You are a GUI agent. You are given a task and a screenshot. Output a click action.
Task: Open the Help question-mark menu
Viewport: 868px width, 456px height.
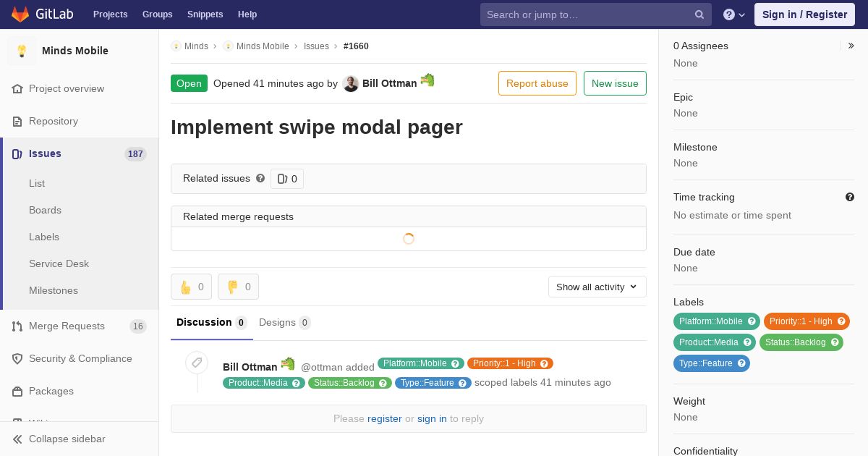734,14
